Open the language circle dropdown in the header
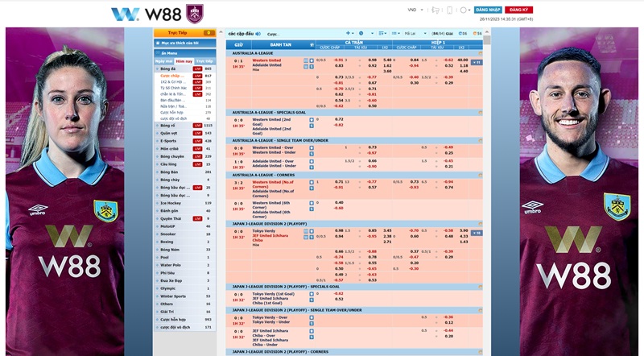The height and width of the screenshot is (356, 644). click(465, 10)
